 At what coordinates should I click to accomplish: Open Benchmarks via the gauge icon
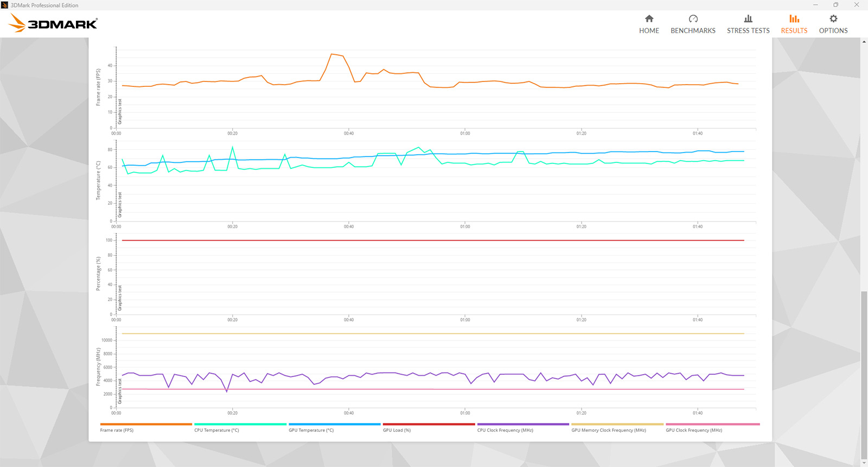click(693, 19)
